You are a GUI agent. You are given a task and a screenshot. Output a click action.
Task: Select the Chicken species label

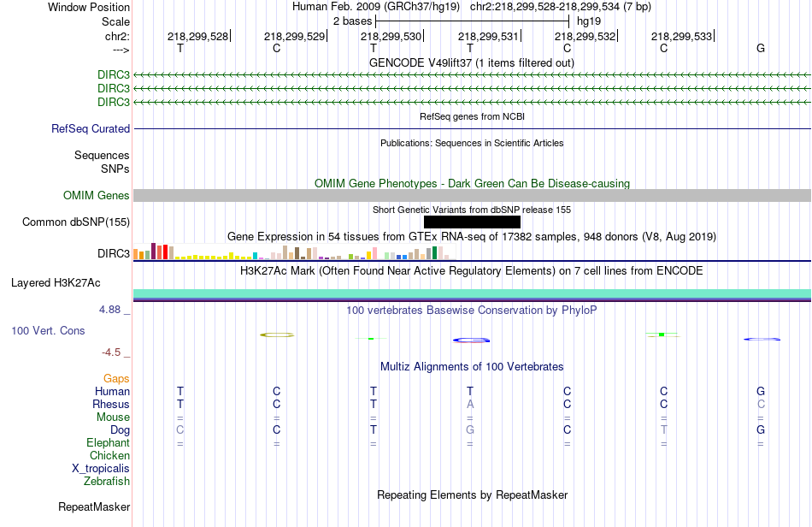[109, 455]
